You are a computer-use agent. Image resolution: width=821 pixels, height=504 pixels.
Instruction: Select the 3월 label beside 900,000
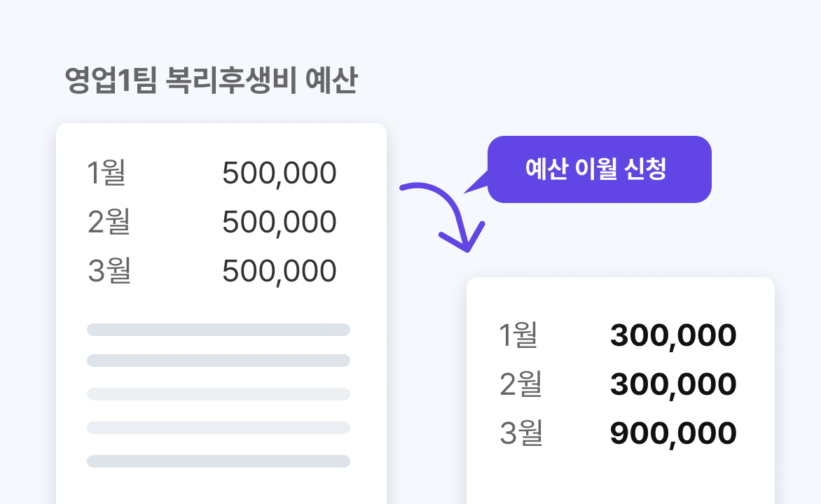[521, 433]
